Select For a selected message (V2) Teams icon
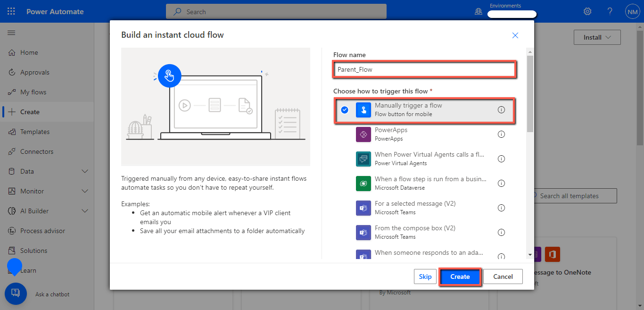Image resolution: width=644 pixels, height=310 pixels. pos(363,208)
